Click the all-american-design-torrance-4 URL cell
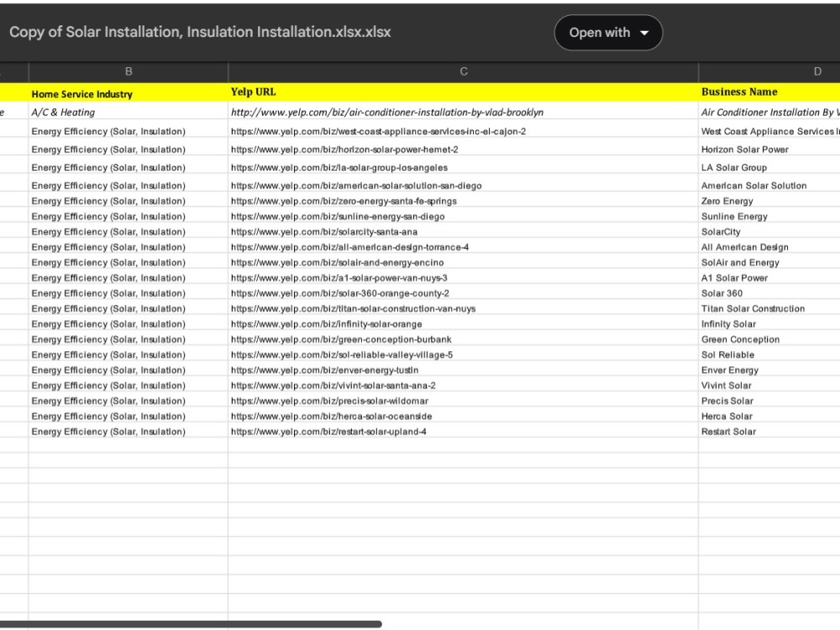840x630 pixels. pos(464,247)
